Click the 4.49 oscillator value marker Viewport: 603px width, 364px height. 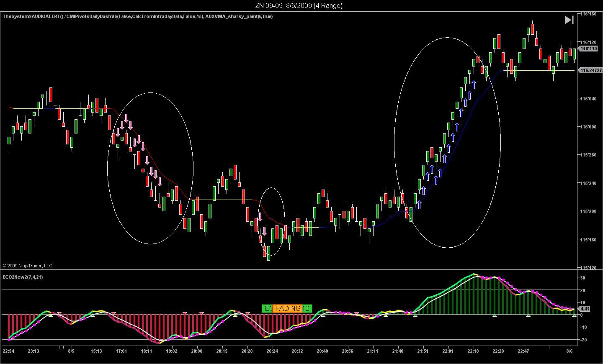pos(584,309)
